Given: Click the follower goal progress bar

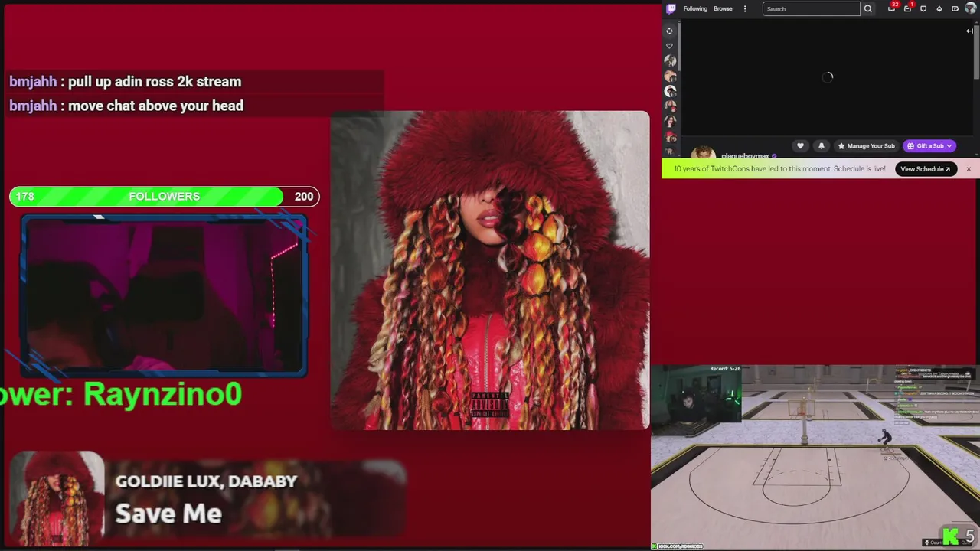Looking at the screenshot, I should coord(164,197).
